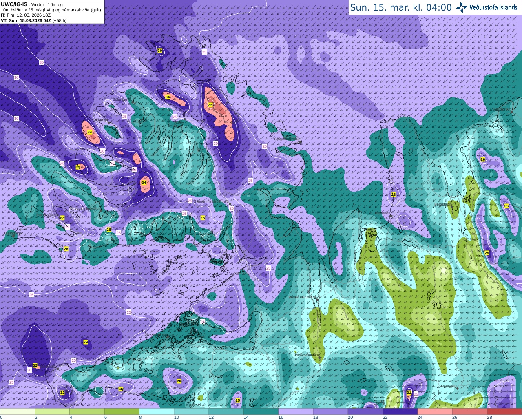Image resolution: width=522 pixels, height=420 pixels.
Task: Select the 'Sun. 15. mar. kl. 04:00' title
Action: coord(401,7)
